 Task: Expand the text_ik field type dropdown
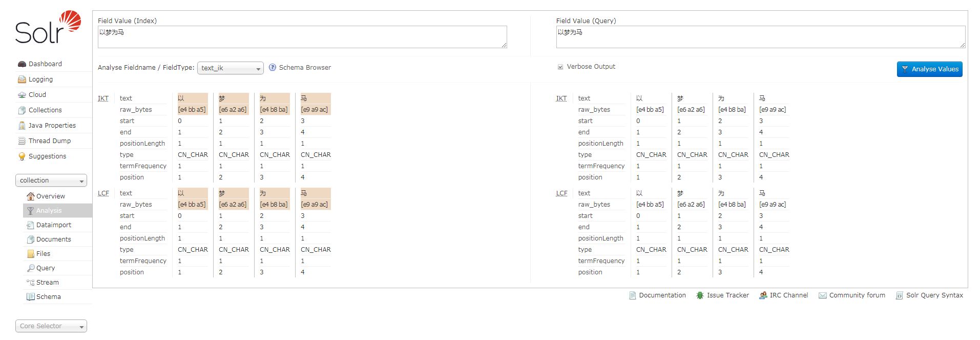click(231, 68)
